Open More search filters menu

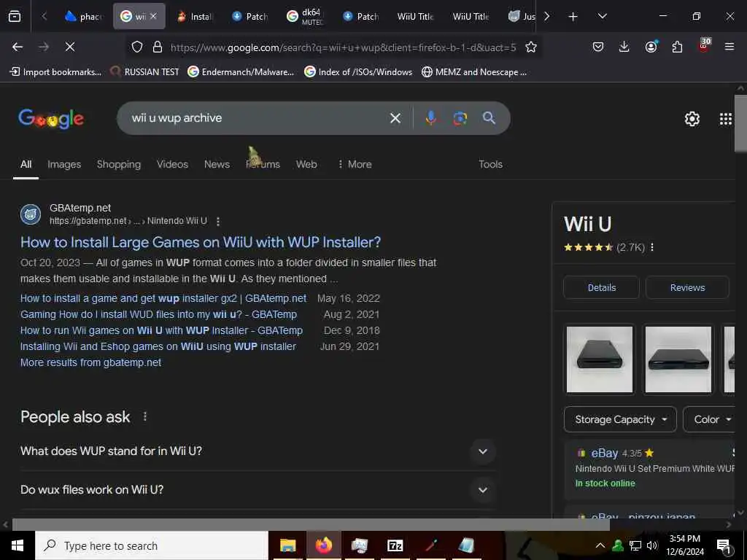point(354,164)
